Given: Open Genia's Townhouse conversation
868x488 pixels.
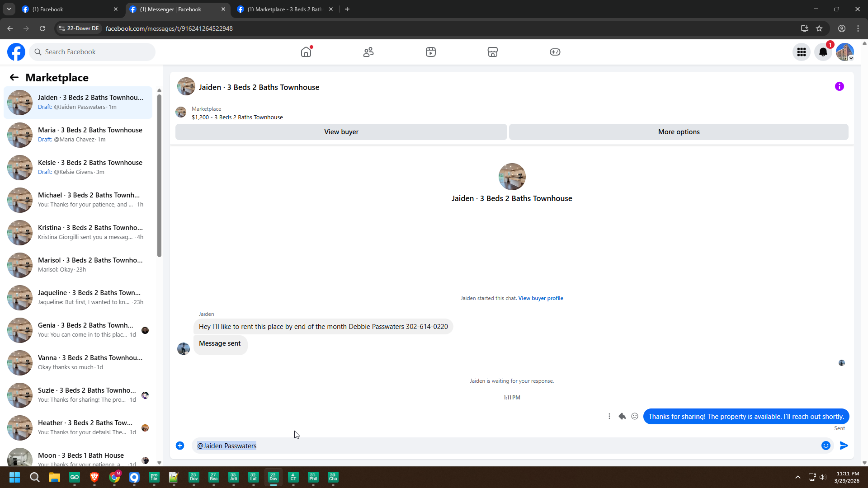Looking at the screenshot, I should (x=78, y=330).
